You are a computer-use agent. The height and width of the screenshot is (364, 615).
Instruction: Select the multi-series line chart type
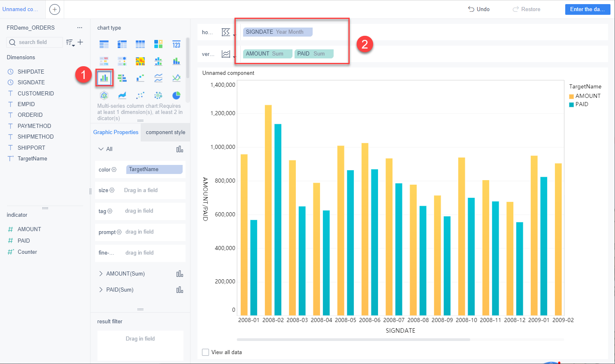(x=176, y=78)
